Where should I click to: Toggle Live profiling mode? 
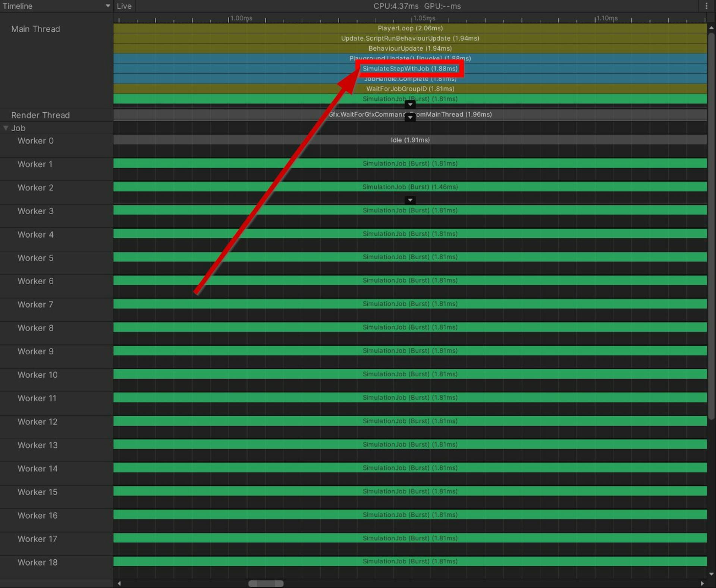tap(124, 6)
